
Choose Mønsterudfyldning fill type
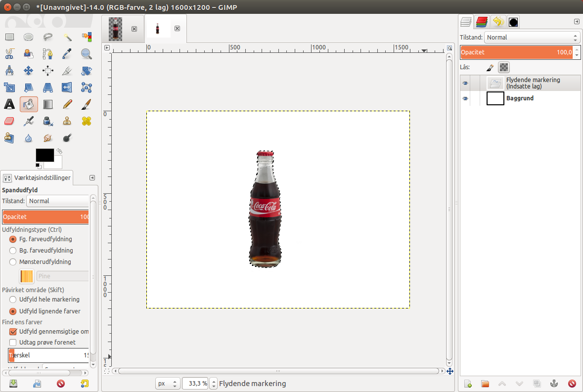pyautogui.click(x=13, y=262)
